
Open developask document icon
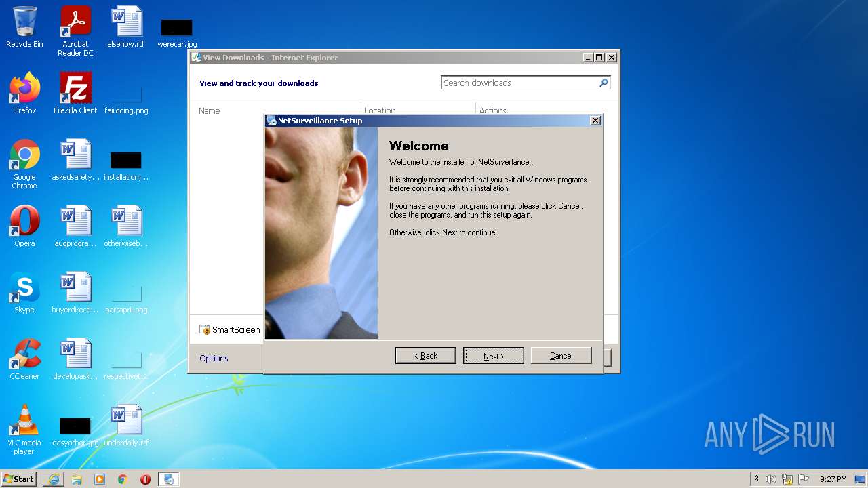[x=75, y=359]
